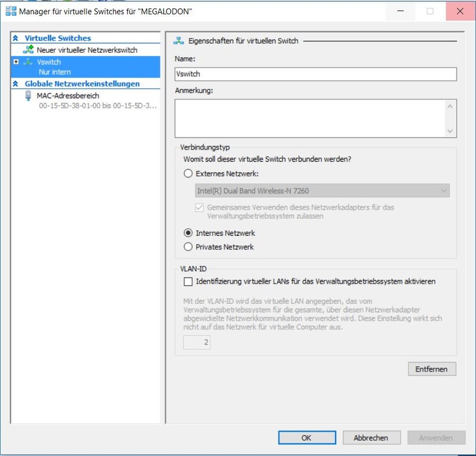Select the Privates Netzwerk radio button
The width and height of the screenshot is (476, 456).
[188, 247]
